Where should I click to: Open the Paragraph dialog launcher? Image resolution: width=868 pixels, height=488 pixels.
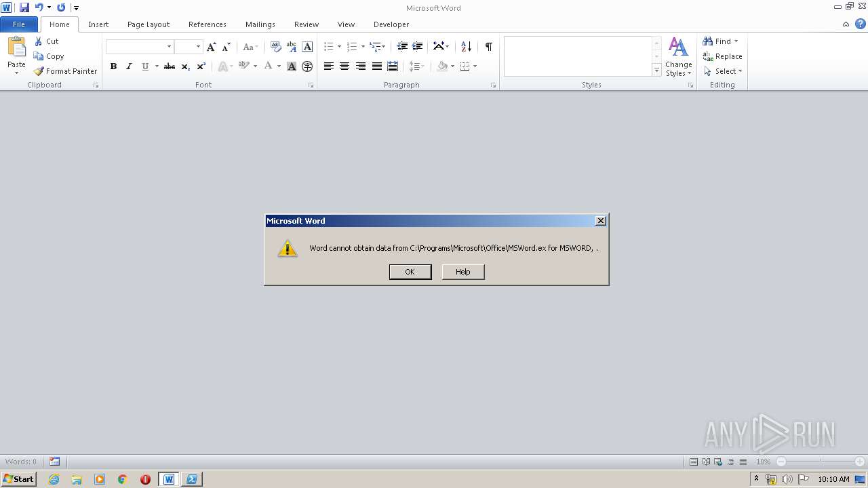pos(493,85)
